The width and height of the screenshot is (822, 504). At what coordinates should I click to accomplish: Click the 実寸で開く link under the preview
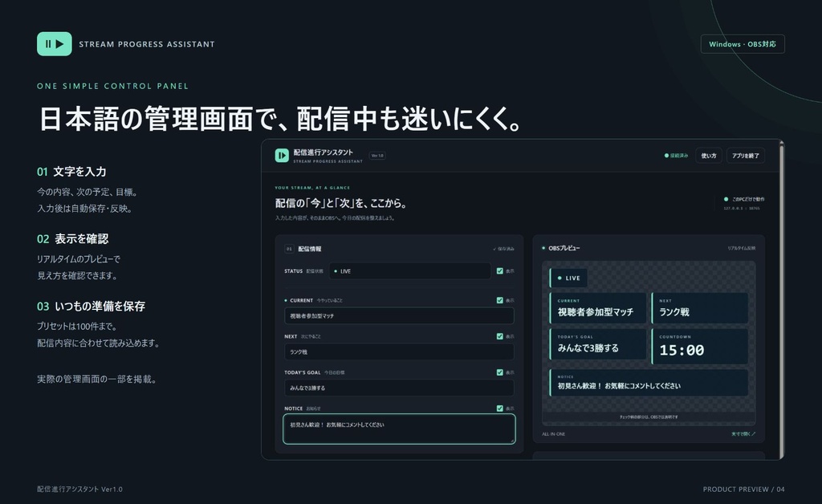click(743, 434)
